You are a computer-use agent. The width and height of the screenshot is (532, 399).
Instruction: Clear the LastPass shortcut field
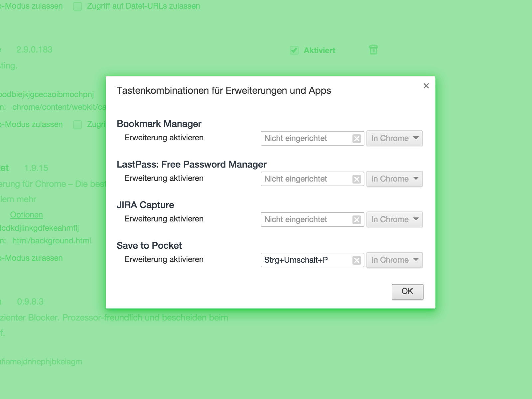[356, 179]
